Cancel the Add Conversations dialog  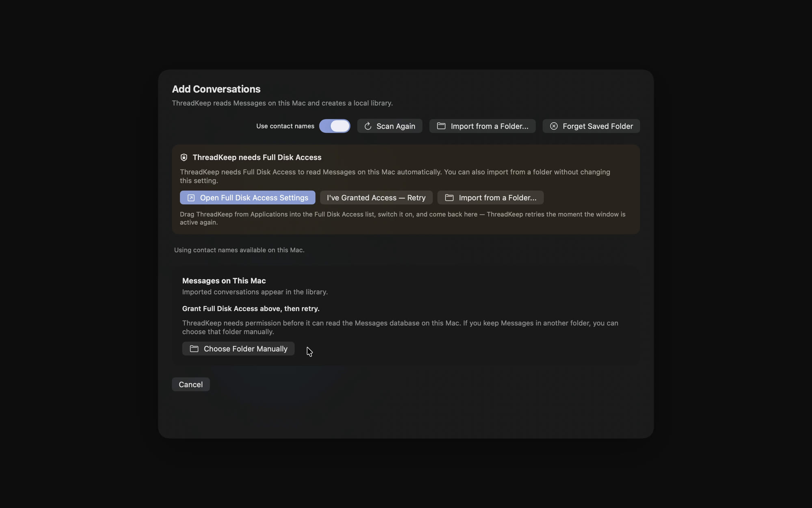coord(190,384)
